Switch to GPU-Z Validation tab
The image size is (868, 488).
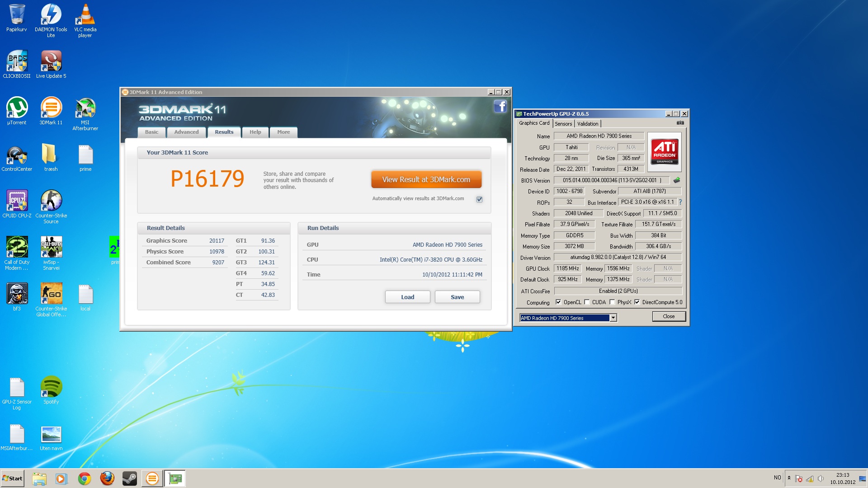point(588,124)
